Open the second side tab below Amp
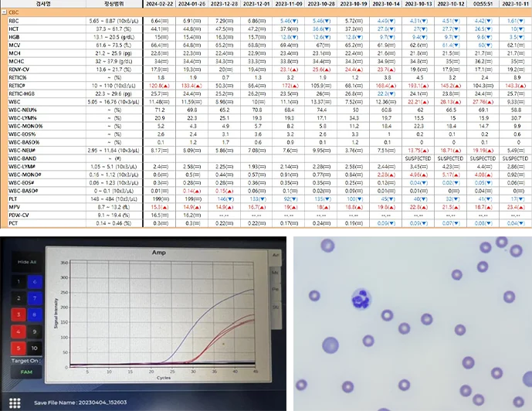532x411 pixels. coord(274,272)
